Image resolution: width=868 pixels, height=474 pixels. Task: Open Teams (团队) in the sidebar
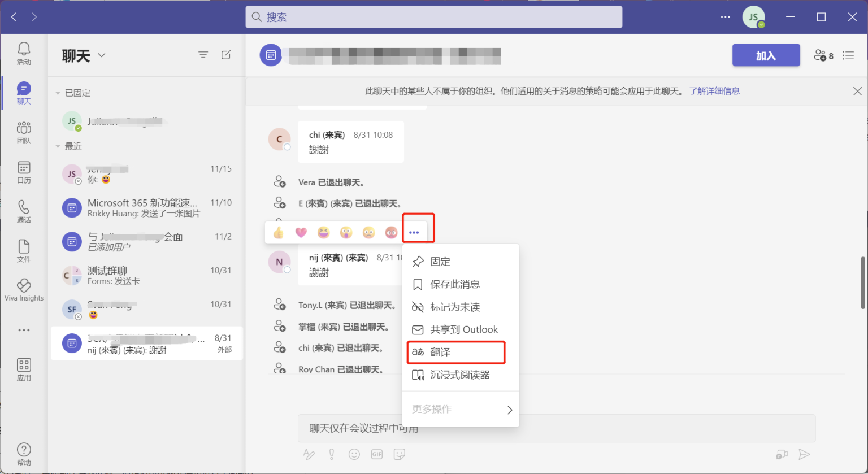pyautogui.click(x=24, y=132)
